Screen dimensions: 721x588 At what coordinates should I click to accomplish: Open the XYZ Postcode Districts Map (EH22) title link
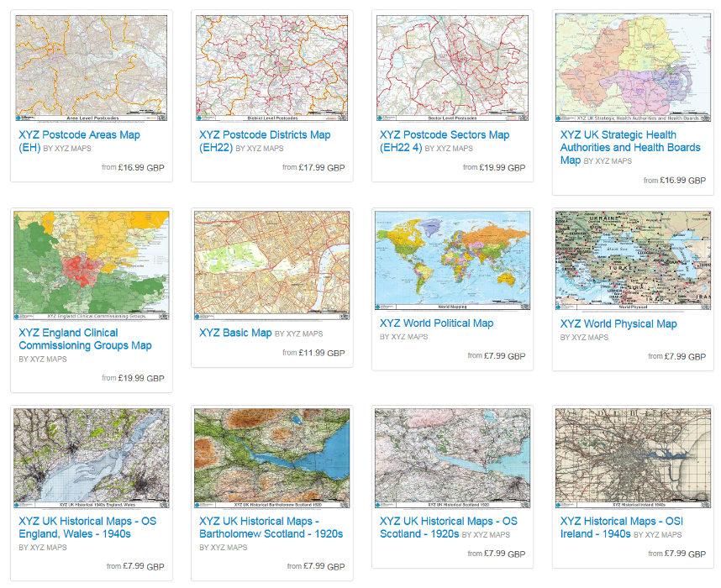coord(265,134)
